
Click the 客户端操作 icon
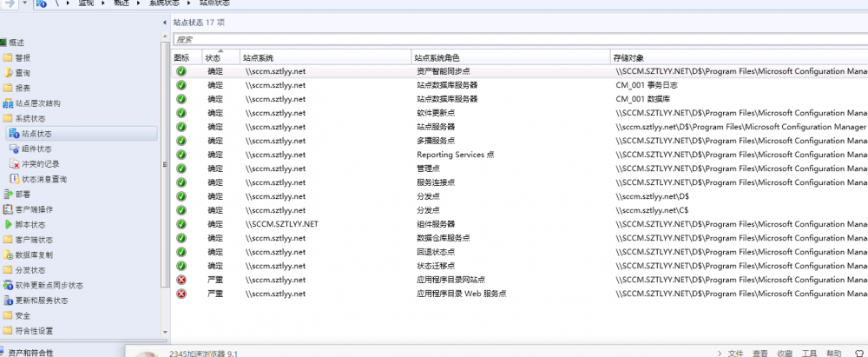8,209
